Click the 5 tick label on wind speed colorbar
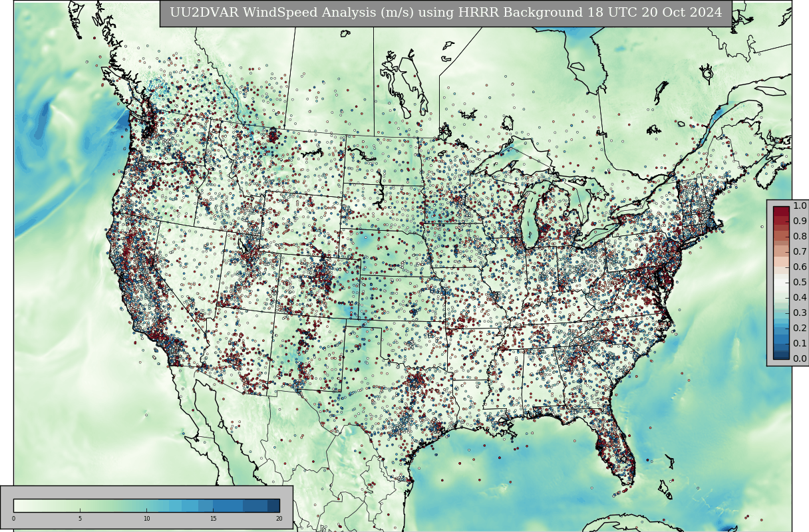The height and width of the screenshot is (532, 809). [80, 519]
